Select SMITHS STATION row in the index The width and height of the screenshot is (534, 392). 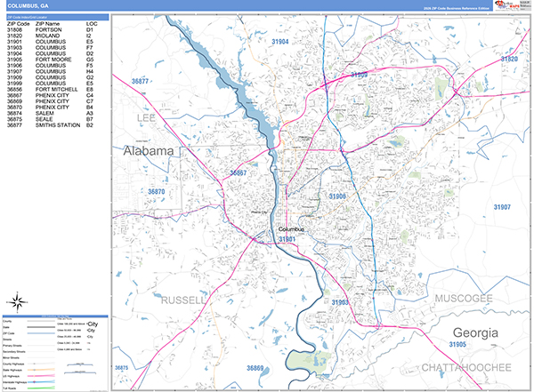tap(51, 125)
